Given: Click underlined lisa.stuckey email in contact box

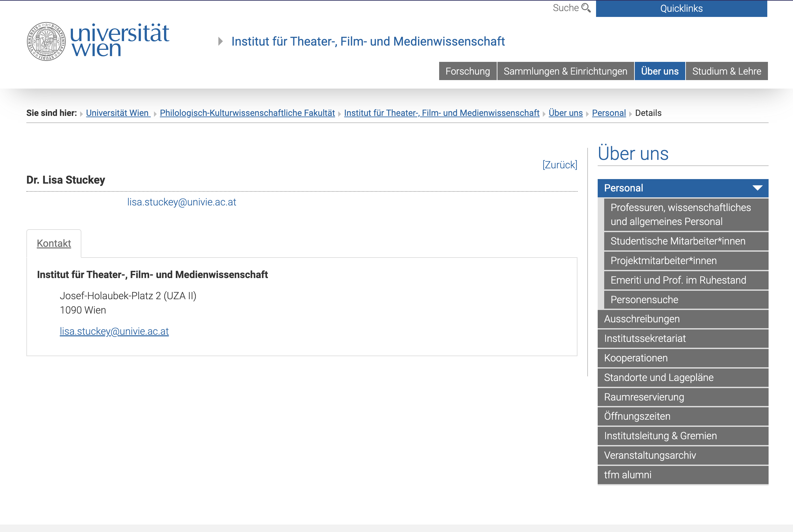Looking at the screenshot, I should click(114, 331).
